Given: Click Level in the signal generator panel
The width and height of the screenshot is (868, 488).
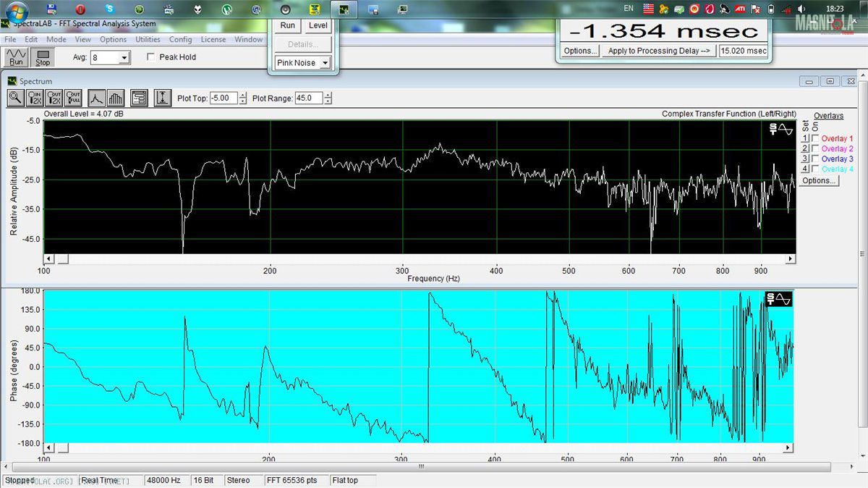Looking at the screenshot, I should coord(318,25).
